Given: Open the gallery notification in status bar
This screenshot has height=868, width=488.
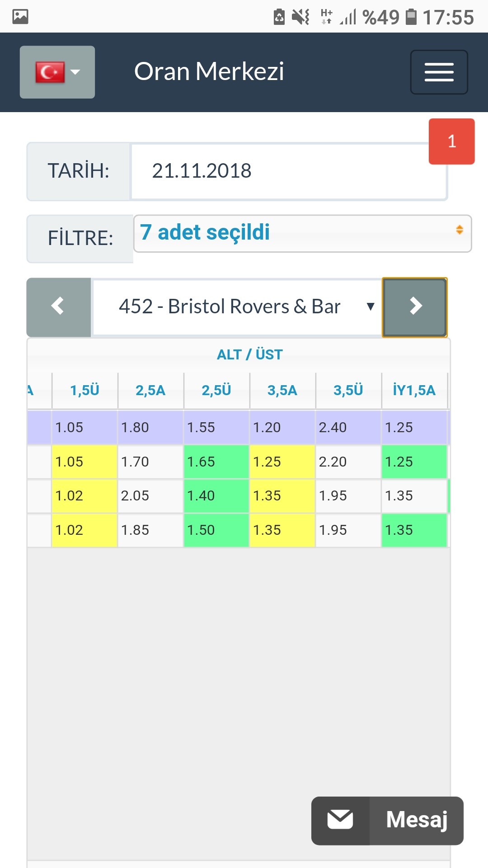Looking at the screenshot, I should tap(20, 17).
